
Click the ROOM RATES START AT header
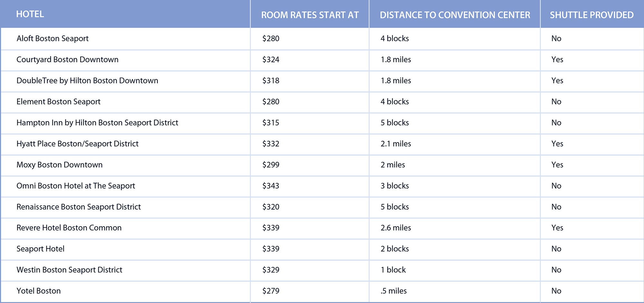[310, 15]
